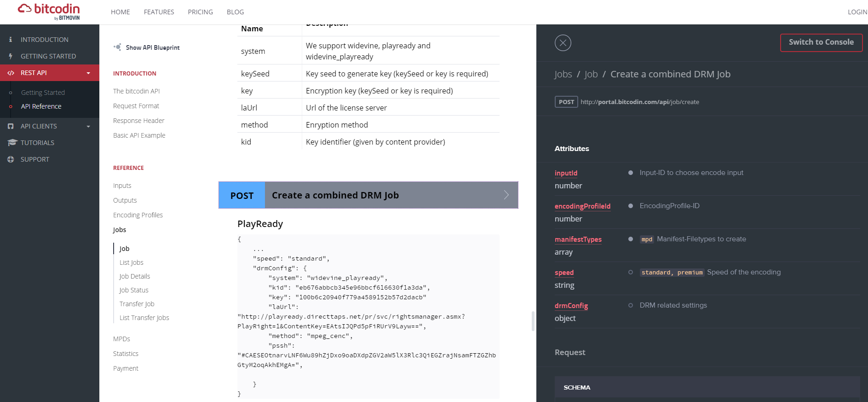This screenshot has width=868, height=402.
Task: Click Show API Blueprint link
Action: [153, 47]
